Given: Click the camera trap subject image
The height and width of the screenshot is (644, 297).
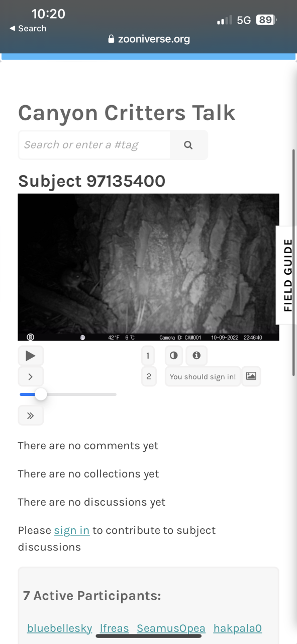Looking at the screenshot, I should tap(148, 267).
